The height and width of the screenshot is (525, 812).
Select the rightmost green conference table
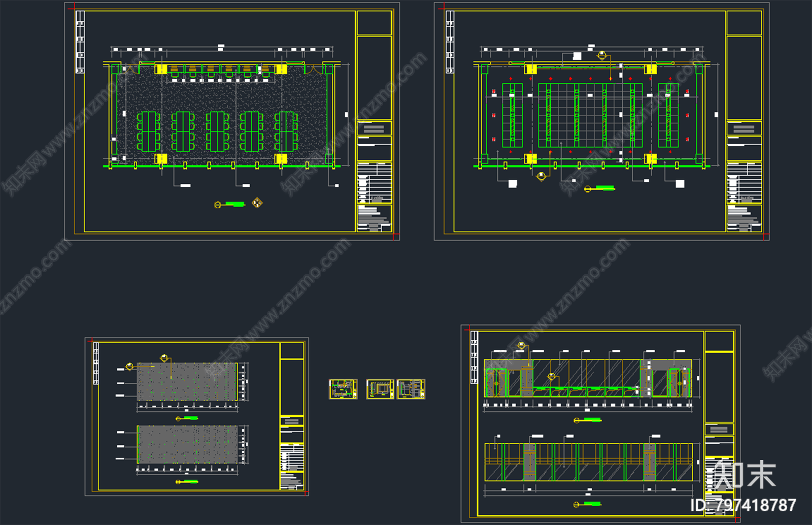pos(286,132)
